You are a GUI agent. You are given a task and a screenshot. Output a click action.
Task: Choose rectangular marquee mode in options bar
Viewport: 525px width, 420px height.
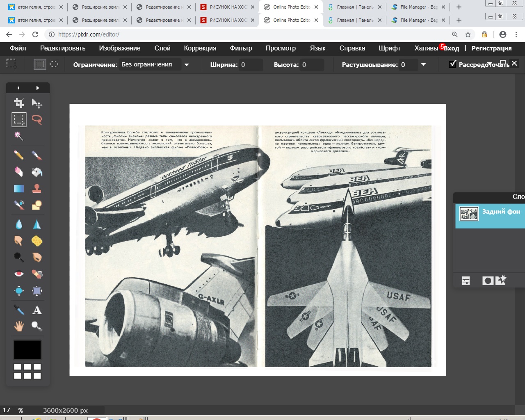pos(40,64)
